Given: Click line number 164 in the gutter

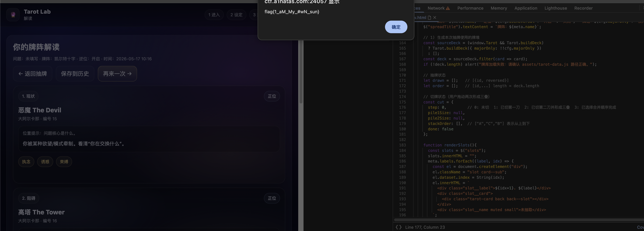Looking at the screenshot, I should tap(402, 43).
